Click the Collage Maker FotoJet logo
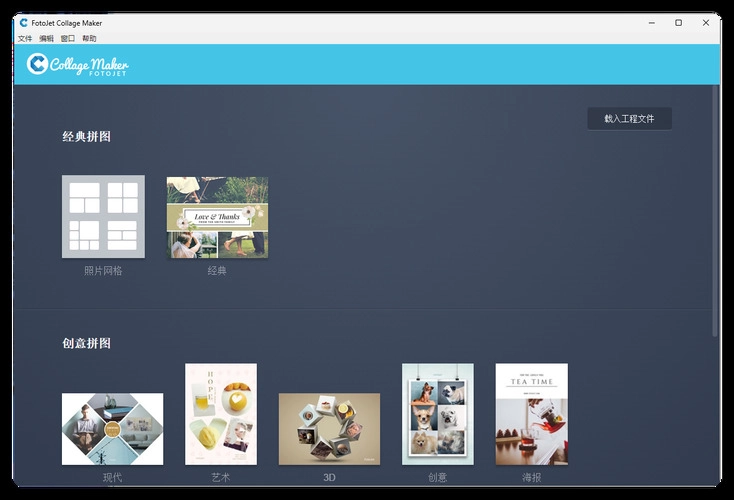Screen dimensions: 734x500 78,65
